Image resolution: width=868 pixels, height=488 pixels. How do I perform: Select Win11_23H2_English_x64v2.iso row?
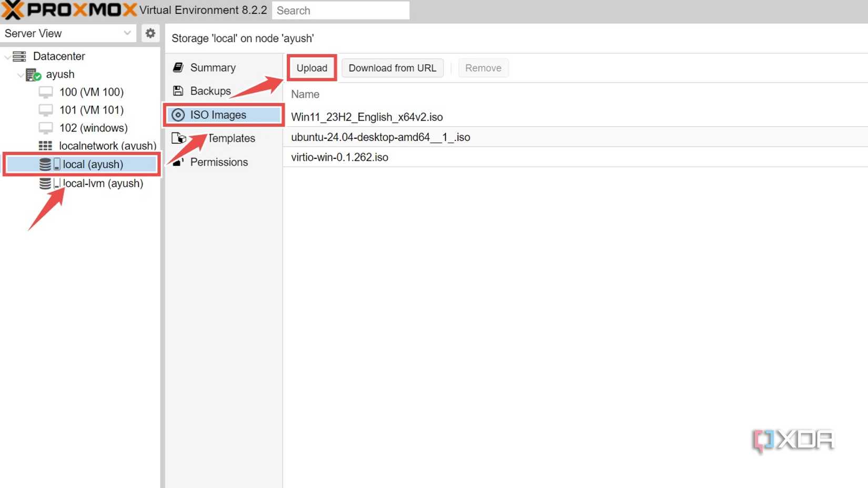point(576,117)
